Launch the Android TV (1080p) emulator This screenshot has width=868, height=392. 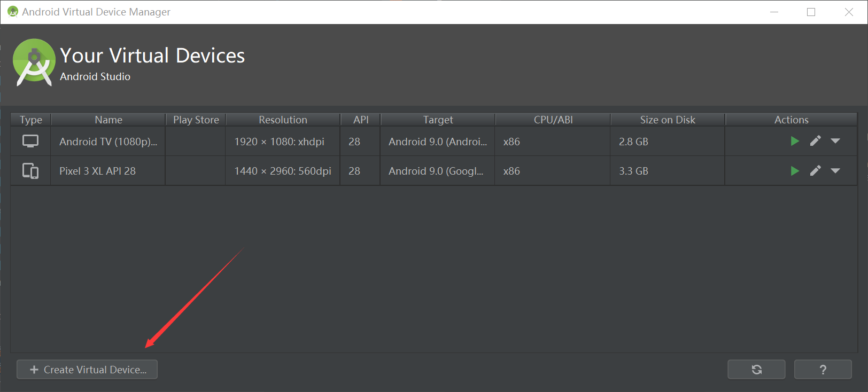tap(795, 141)
